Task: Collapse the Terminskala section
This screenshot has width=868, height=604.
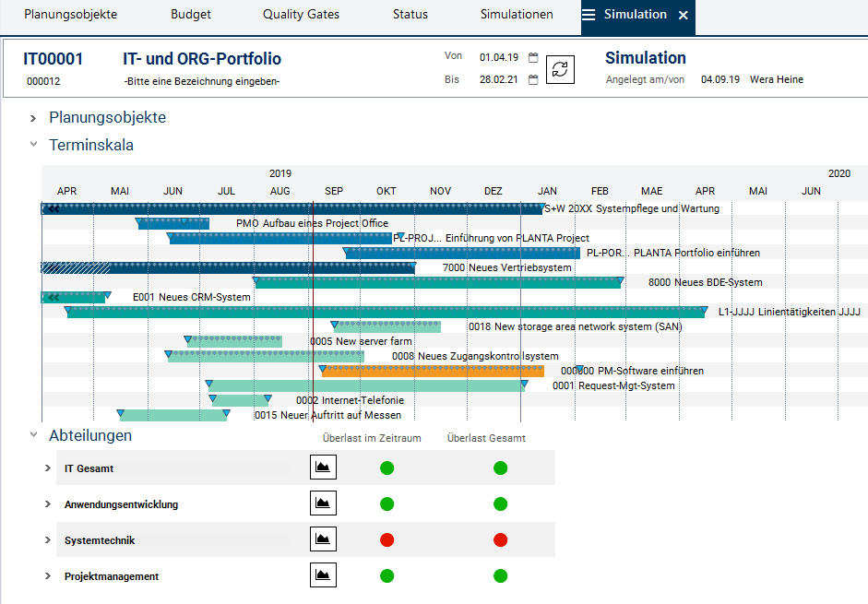Action: (33, 145)
